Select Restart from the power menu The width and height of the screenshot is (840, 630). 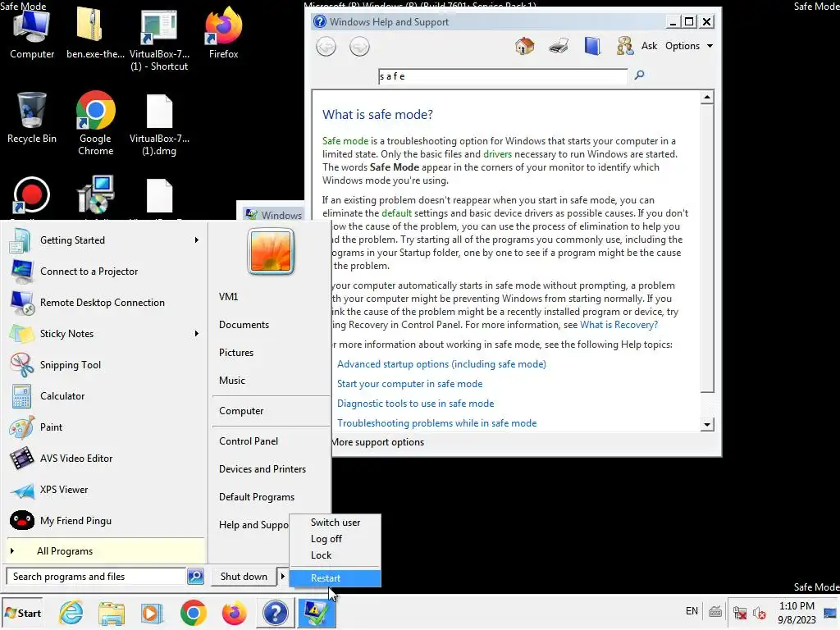coord(335,578)
